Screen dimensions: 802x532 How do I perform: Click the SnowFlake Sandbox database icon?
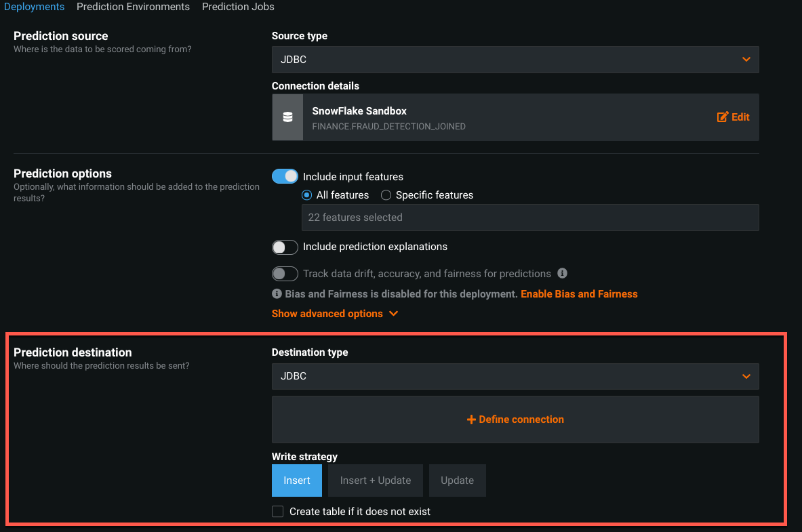(x=287, y=117)
